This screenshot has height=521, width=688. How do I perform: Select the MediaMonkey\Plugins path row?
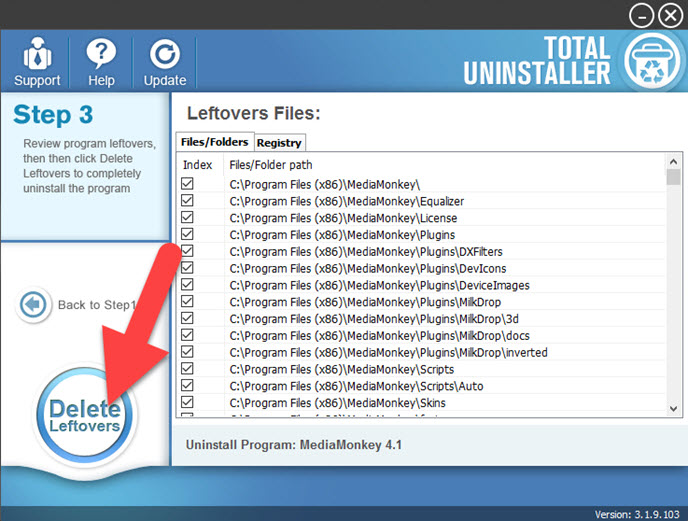342,235
